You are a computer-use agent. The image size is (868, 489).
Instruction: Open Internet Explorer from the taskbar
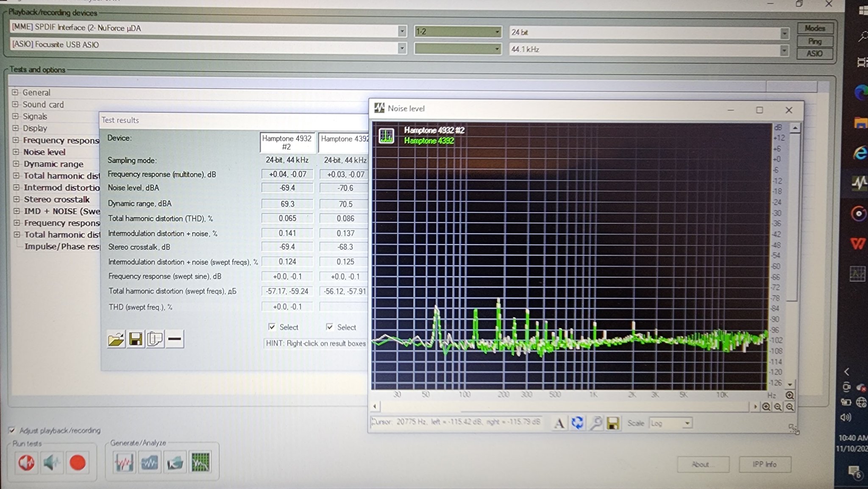coord(860,153)
